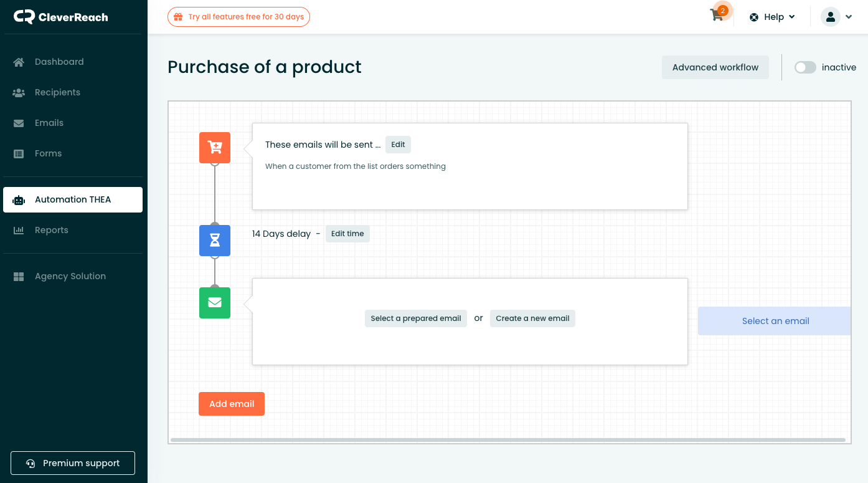The image size is (868, 483).
Task: Click the Automation THEA robot icon
Action: click(19, 199)
